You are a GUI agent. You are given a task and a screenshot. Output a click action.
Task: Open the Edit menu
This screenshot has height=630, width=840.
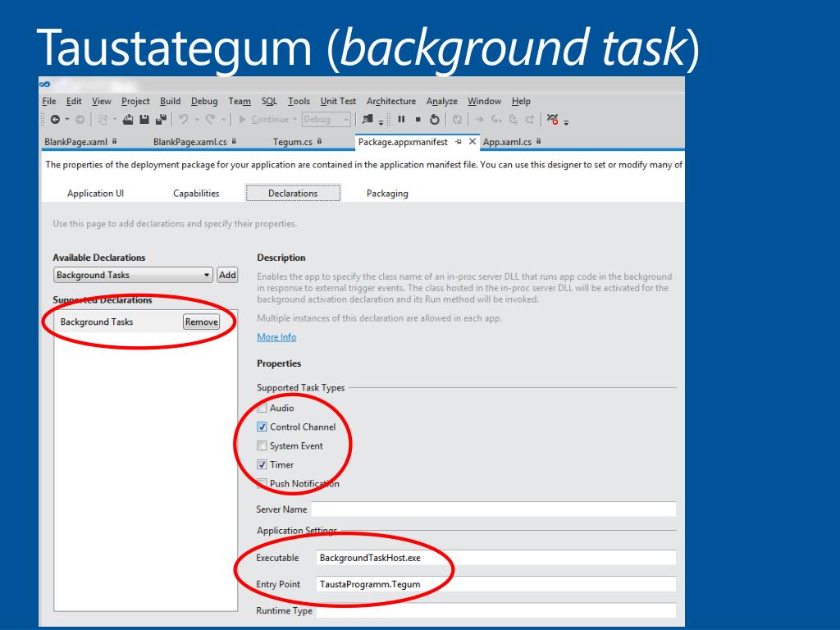[74, 101]
